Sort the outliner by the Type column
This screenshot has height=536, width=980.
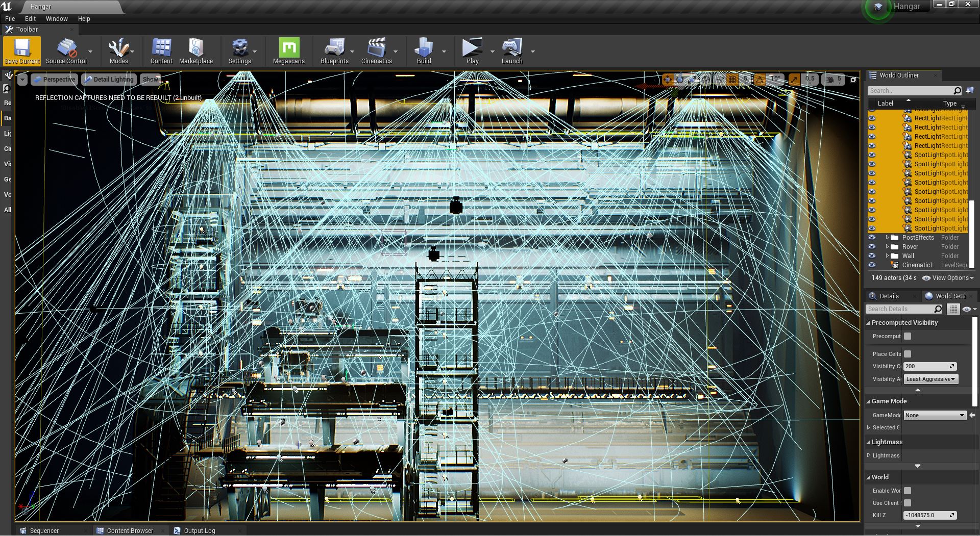(x=949, y=103)
